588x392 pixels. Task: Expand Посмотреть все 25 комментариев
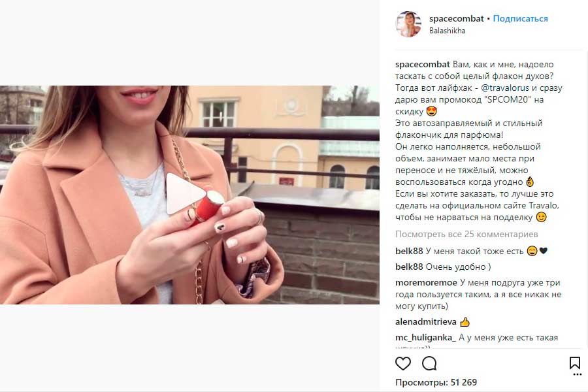(x=466, y=234)
